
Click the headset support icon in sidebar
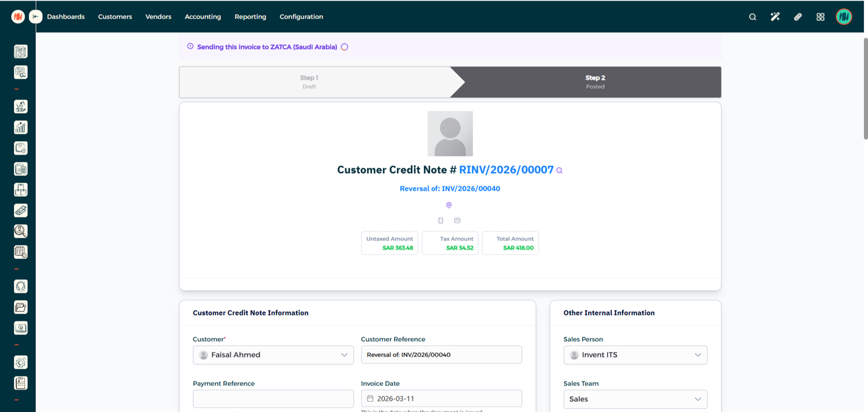click(21, 286)
